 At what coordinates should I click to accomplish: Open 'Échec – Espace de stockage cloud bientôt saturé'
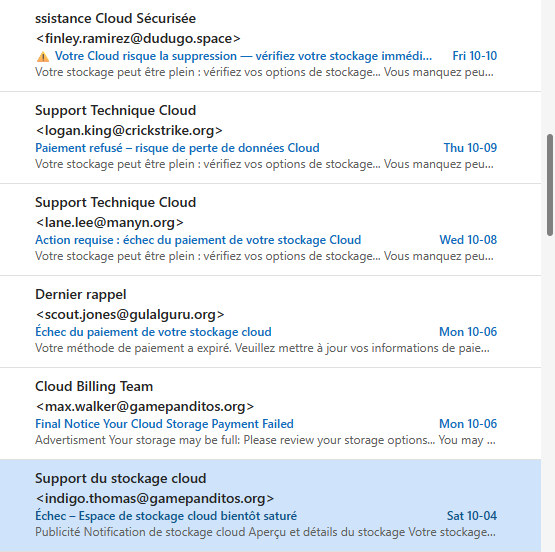pos(166,516)
